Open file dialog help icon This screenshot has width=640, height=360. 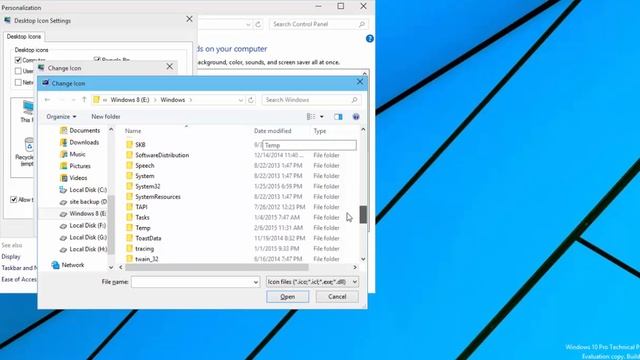(x=356, y=117)
